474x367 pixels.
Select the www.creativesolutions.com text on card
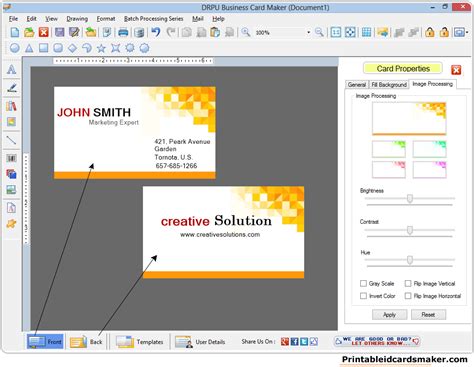pyautogui.click(x=220, y=235)
